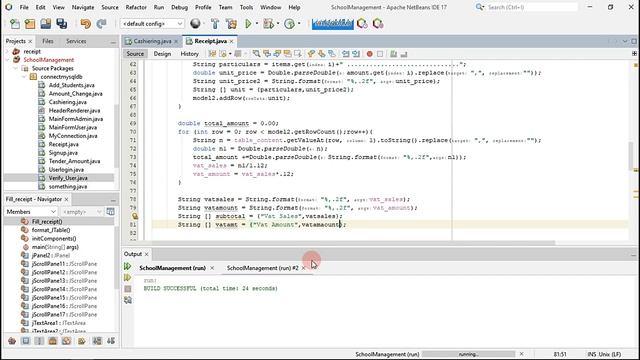Switch to the Cashiering.java editor tab

point(152,41)
